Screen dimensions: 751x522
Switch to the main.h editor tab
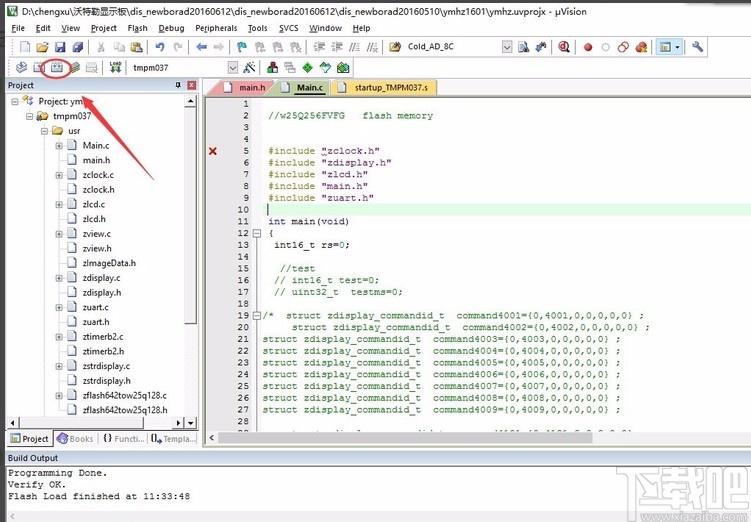click(244, 88)
